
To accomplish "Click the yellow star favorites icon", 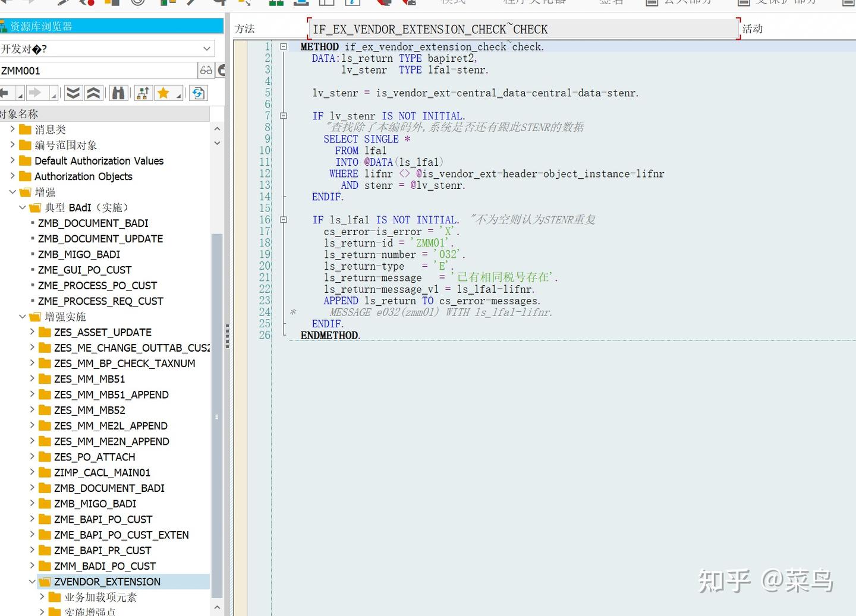I will coord(163,93).
